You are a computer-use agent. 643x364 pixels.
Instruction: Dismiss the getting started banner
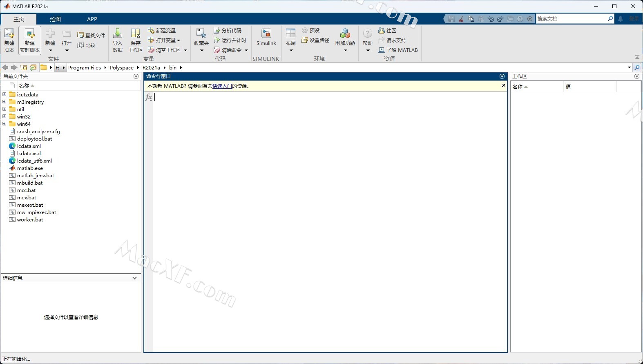coord(503,85)
